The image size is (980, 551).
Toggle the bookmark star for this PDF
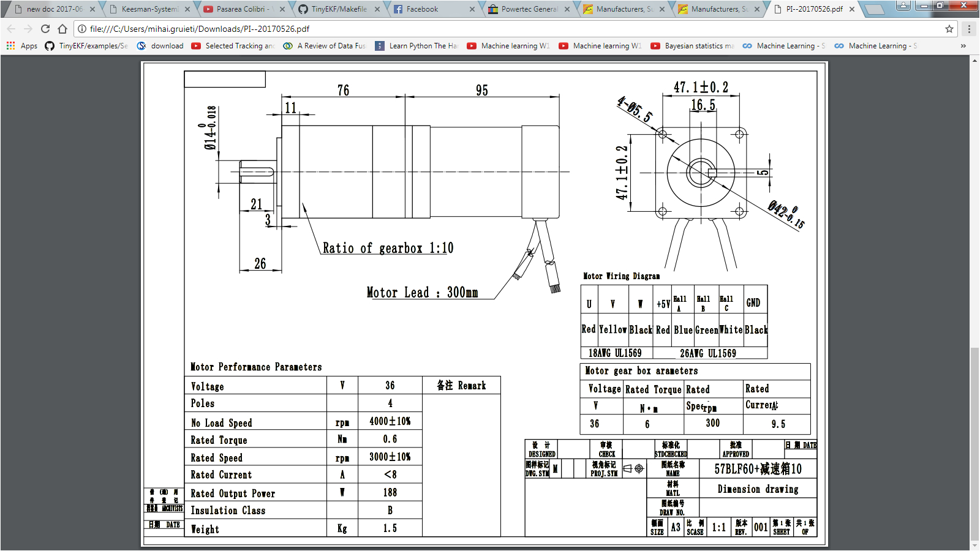[948, 28]
